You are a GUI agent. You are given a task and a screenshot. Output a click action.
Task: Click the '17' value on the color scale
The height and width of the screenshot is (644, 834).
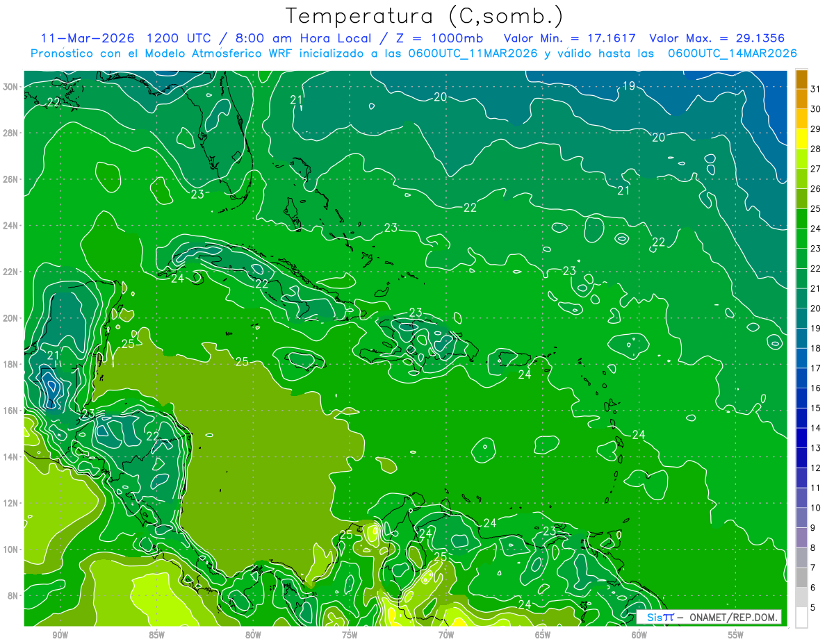coord(816,368)
